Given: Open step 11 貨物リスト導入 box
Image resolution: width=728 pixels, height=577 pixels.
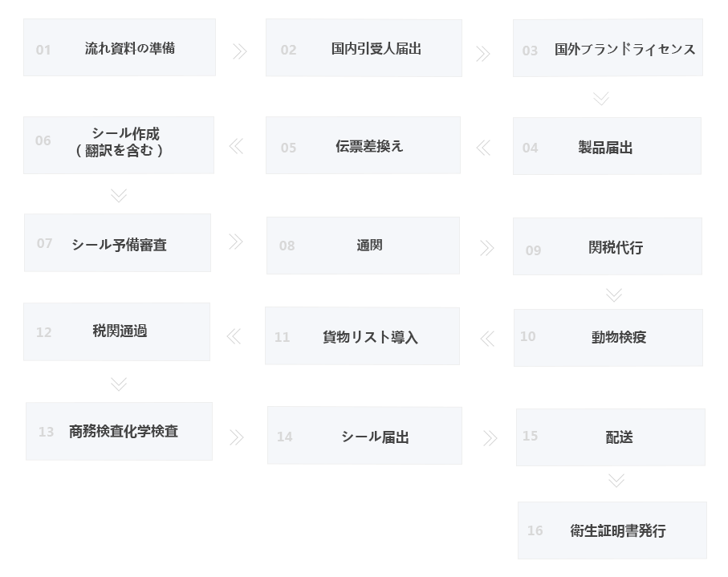Looking at the screenshot, I should [x=362, y=336].
